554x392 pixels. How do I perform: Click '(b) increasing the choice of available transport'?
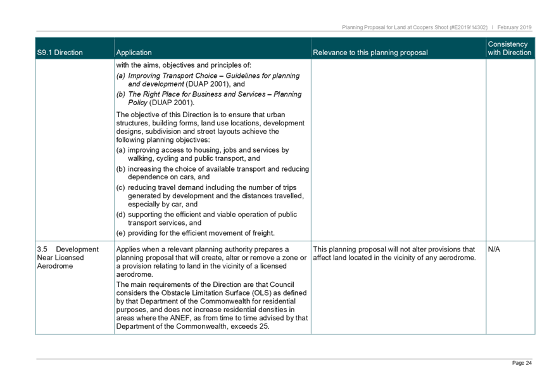pyautogui.click(x=212, y=173)
